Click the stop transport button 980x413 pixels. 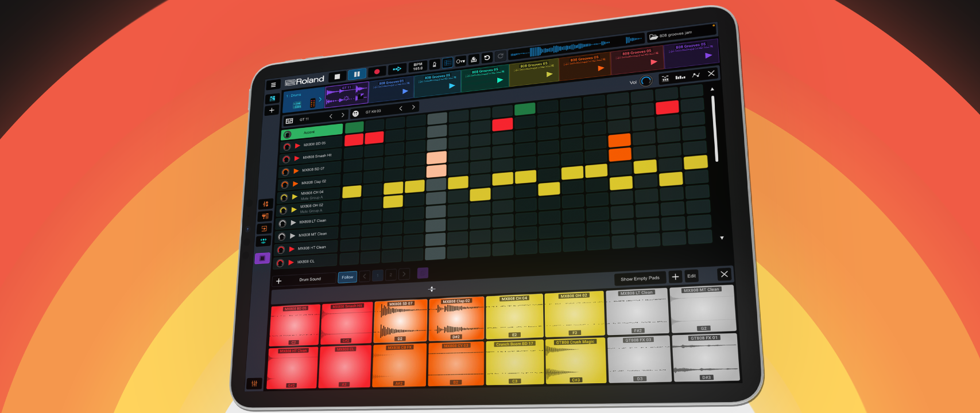pyautogui.click(x=337, y=76)
